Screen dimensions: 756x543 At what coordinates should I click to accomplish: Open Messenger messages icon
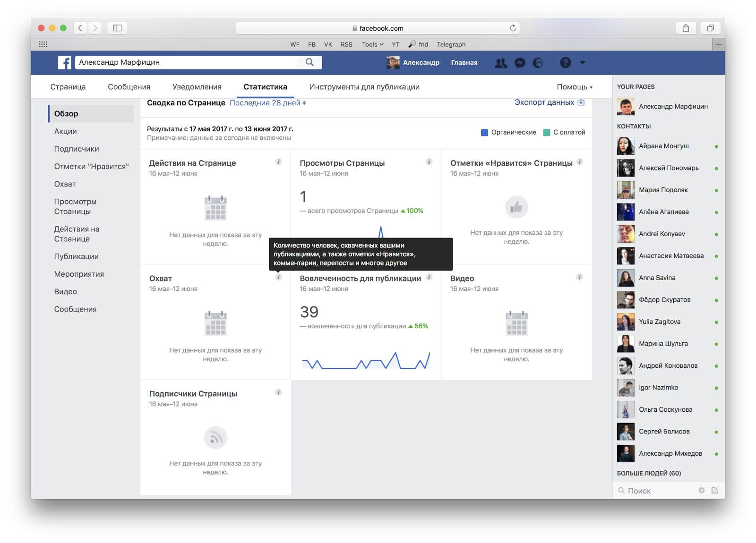[520, 63]
